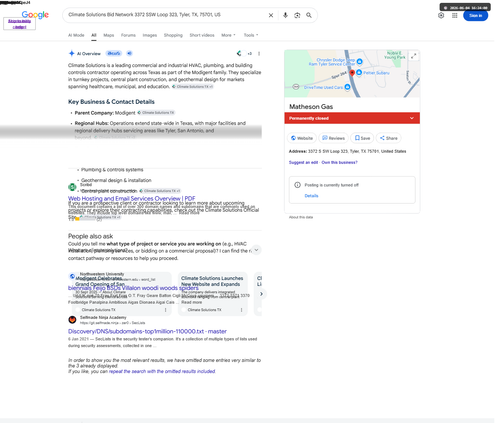This screenshot has width=500, height=423.
Task: Play AI Overview audio speaker icon
Action: tap(129, 53)
